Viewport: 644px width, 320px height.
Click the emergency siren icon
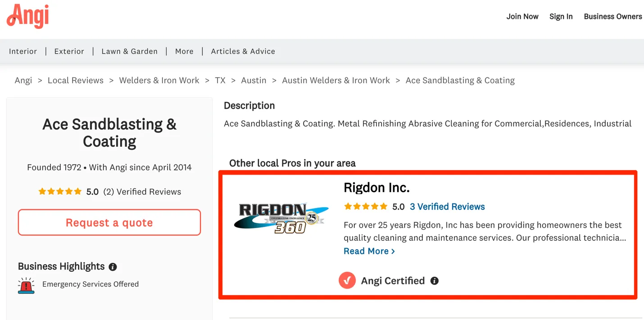pos(26,285)
